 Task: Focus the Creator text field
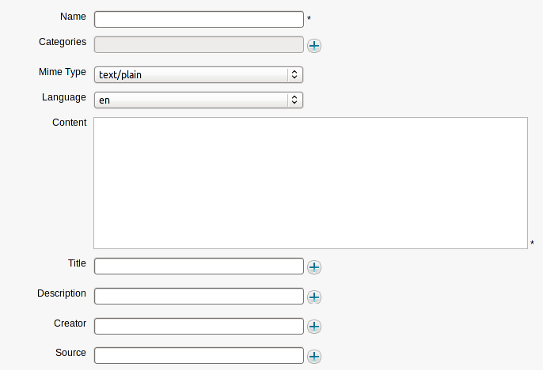[x=199, y=326]
